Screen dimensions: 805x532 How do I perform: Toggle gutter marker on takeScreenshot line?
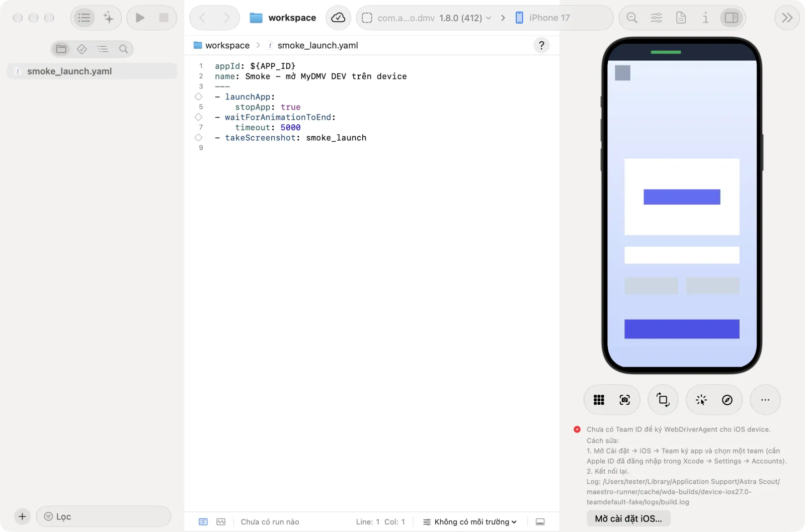[x=198, y=137]
